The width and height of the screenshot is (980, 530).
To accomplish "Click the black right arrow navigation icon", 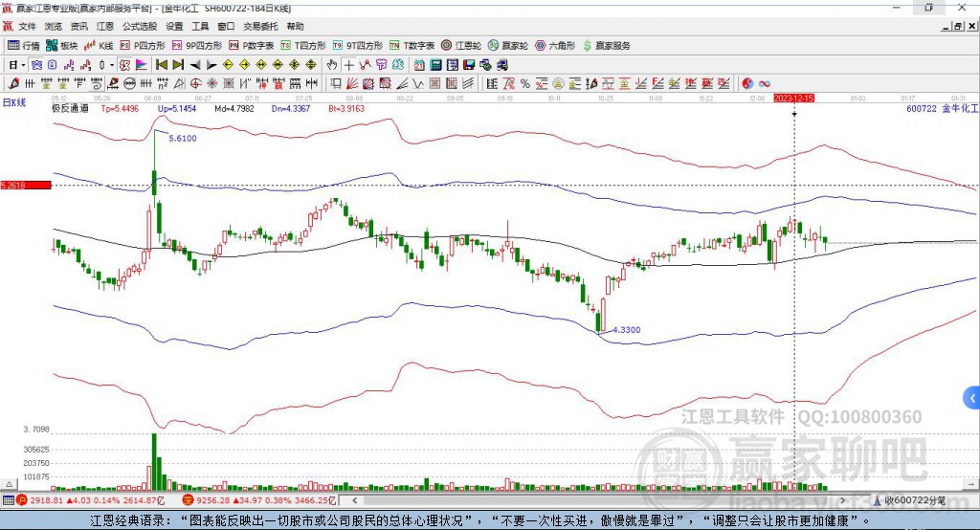I will pyautogui.click(x=212, y=65).
